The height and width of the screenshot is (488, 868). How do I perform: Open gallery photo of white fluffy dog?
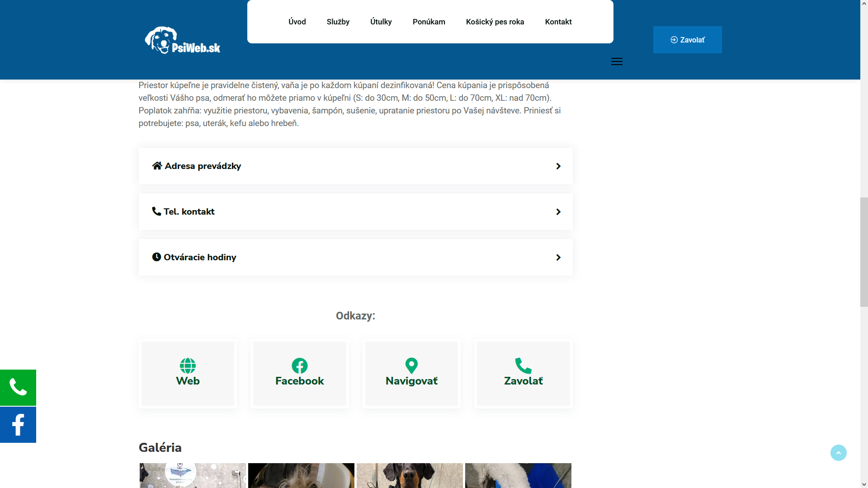pyautogui.click(x=518, y=475)
